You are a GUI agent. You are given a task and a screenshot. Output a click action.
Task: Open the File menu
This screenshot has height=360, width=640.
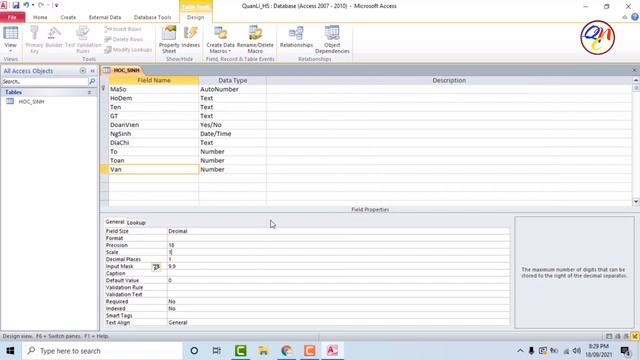point(12,17)
